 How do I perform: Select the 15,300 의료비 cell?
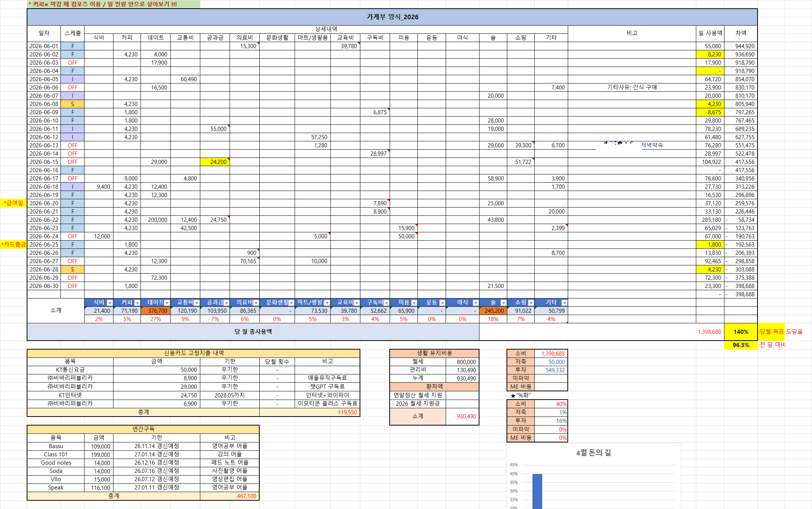245,46
